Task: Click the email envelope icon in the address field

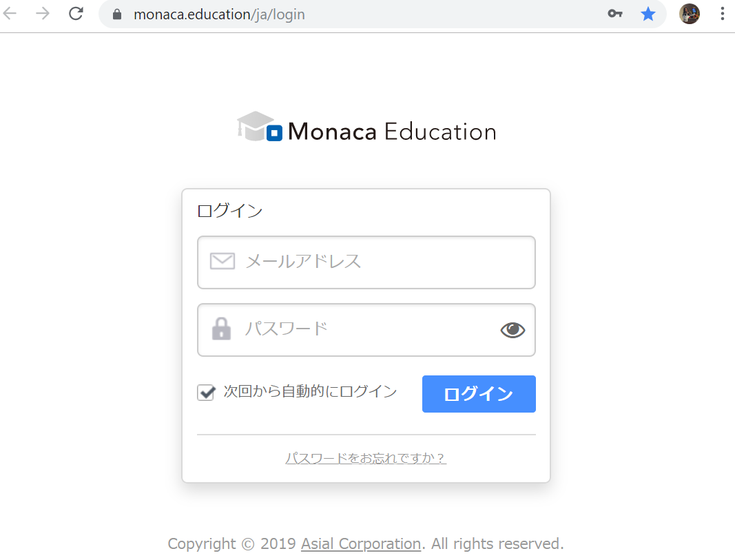Action: (222, 261)
